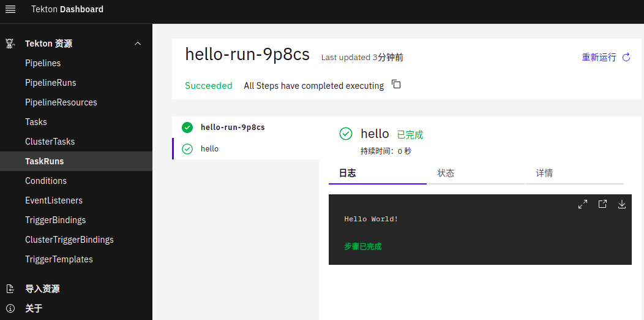Click the success checkmark beside hello-run-9p8cs row

click(x=187, y=128)
